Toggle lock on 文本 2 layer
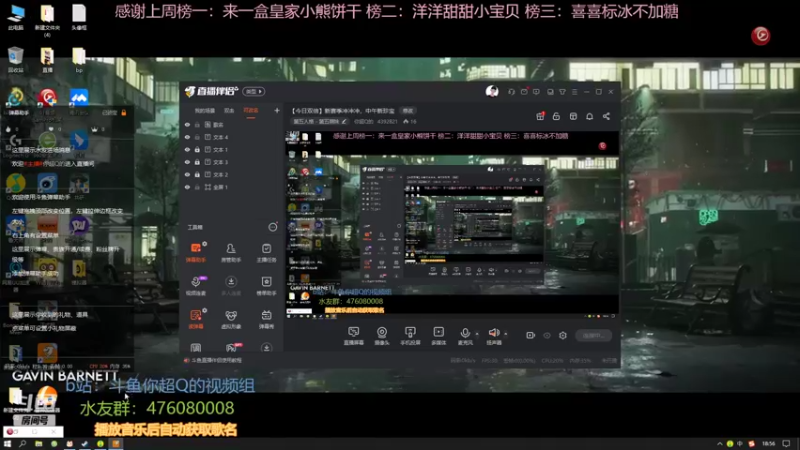The image size is (800, 450). [197, 174]
